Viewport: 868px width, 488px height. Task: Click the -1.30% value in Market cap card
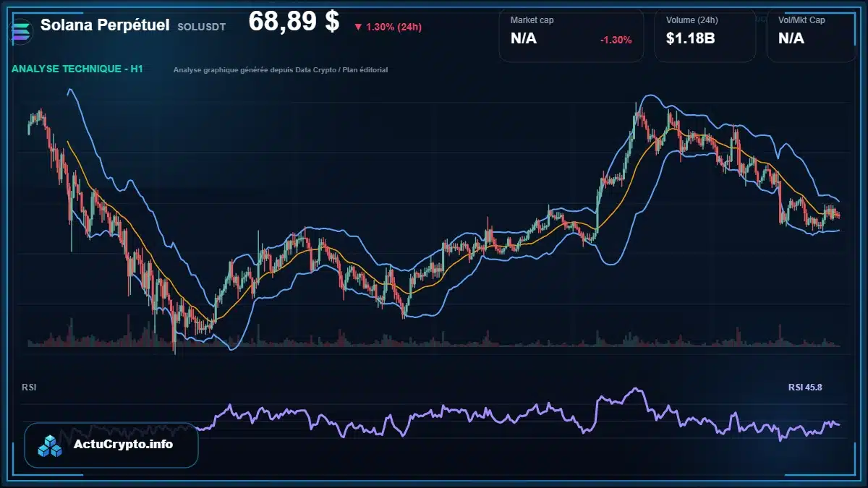pyautogui.click(x=616, y=40)
